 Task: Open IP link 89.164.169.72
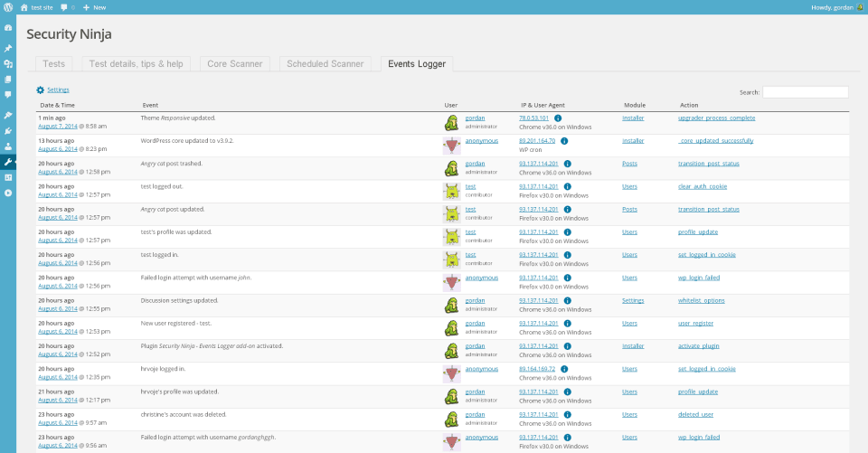537,369
